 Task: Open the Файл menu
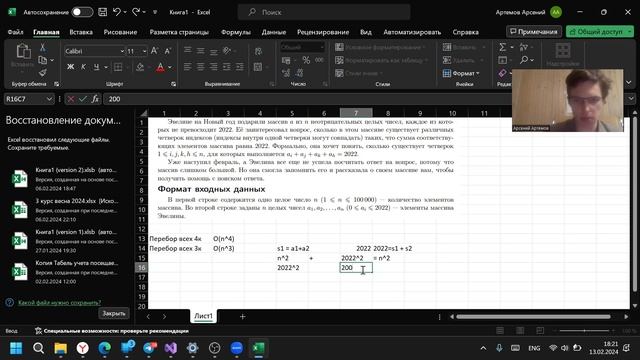click(16, 32)
